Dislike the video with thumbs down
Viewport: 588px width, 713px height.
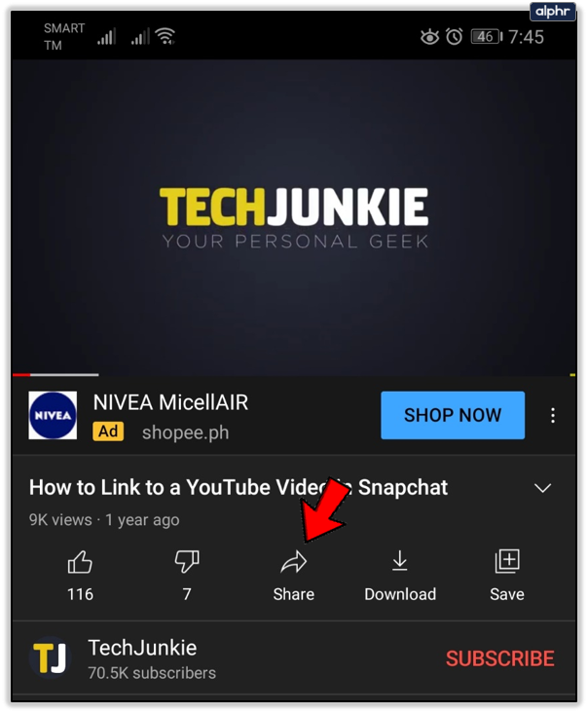pos(187,562)
